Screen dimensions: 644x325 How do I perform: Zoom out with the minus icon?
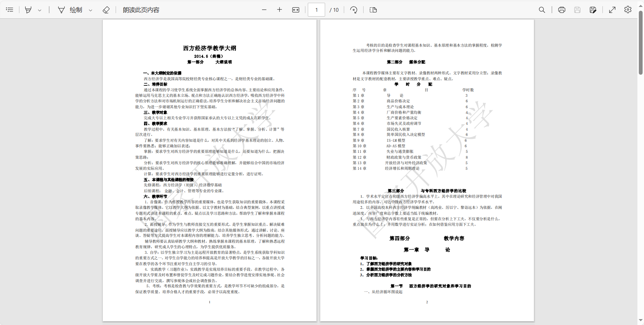(x=264, y=10)
